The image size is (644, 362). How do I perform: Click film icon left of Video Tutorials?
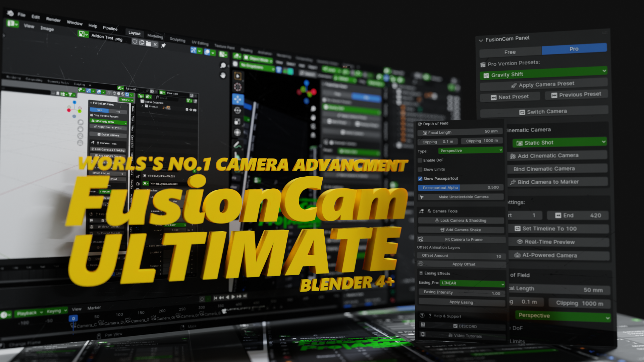point(423,334)
